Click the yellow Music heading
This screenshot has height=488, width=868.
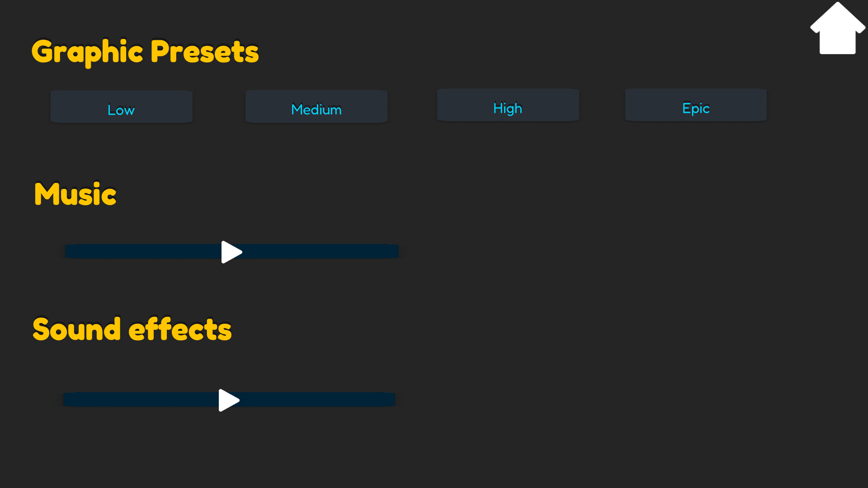pyautogui.click(x=75, y=194)
